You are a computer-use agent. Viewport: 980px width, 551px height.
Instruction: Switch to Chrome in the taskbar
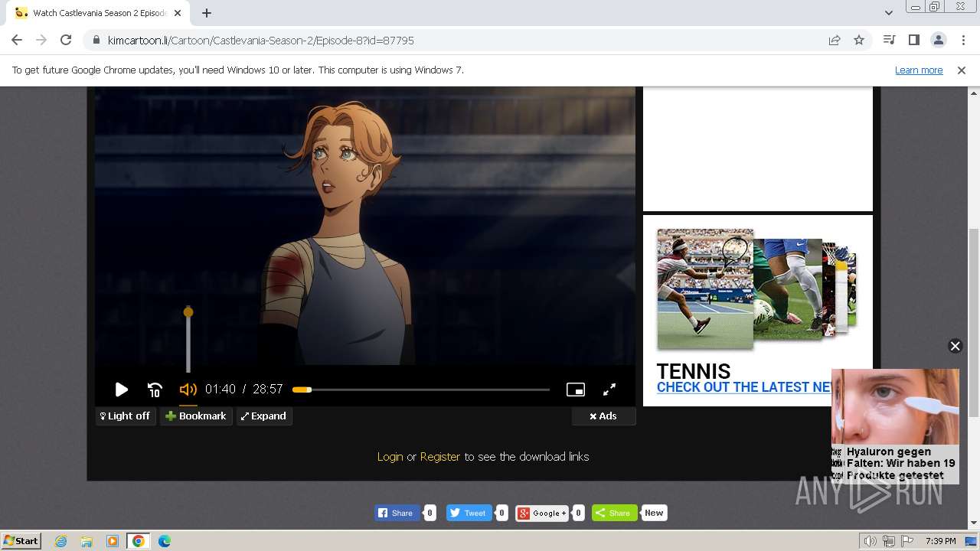click(139, 541)
